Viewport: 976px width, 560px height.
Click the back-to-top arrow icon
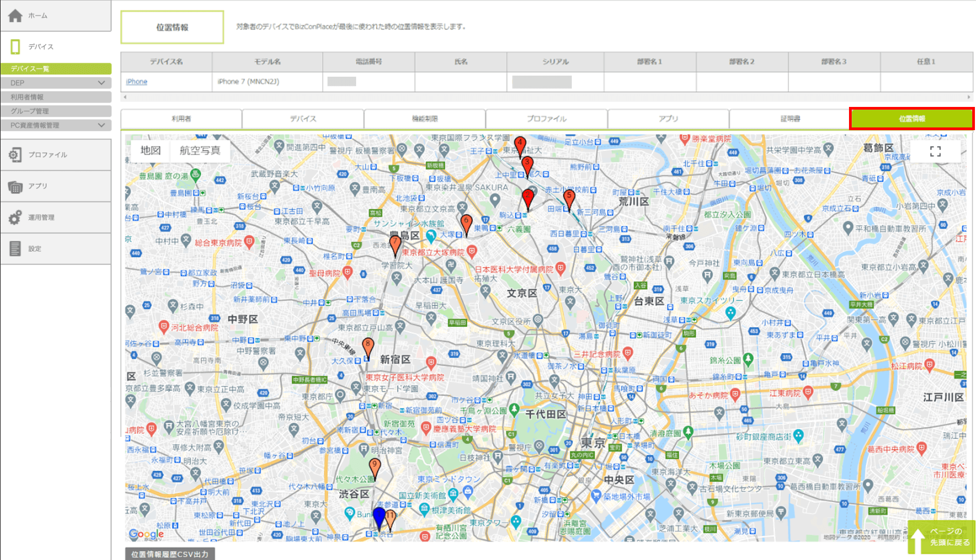(x=917, y=541)
